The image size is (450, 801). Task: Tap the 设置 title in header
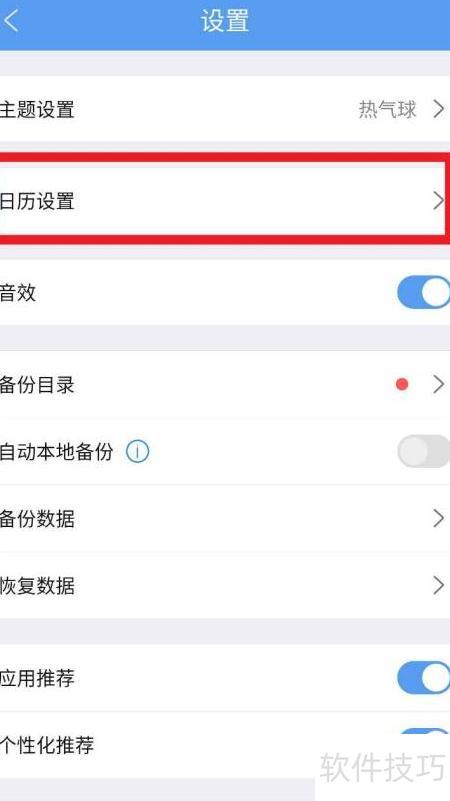(225, 21)
